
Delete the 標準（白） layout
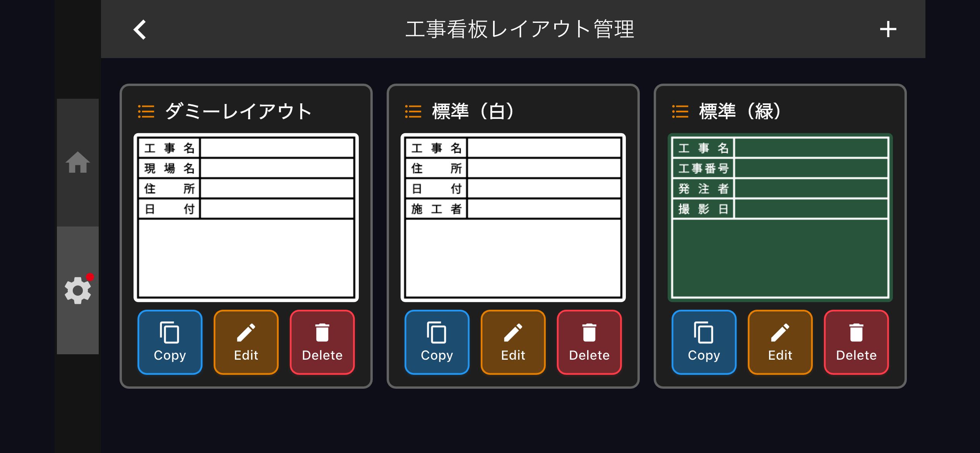coord(589,342)
